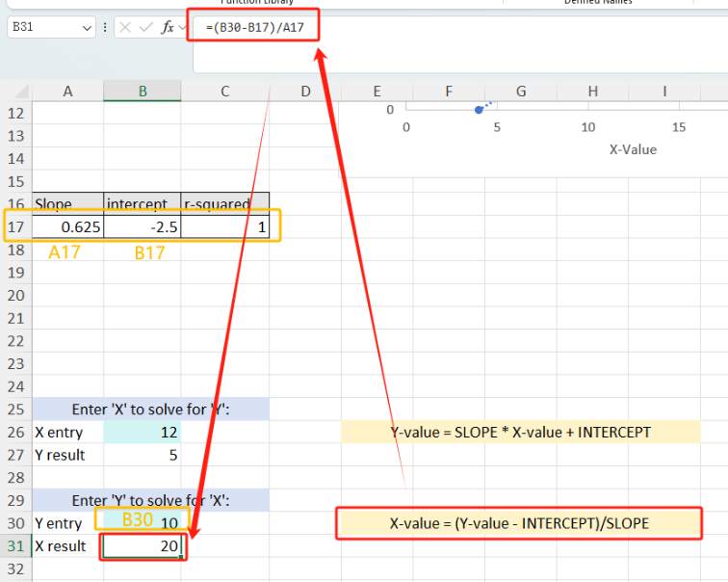Open the formula bar options three-dot handle
This screenshot has height=582, width=728.
[105, 27]
